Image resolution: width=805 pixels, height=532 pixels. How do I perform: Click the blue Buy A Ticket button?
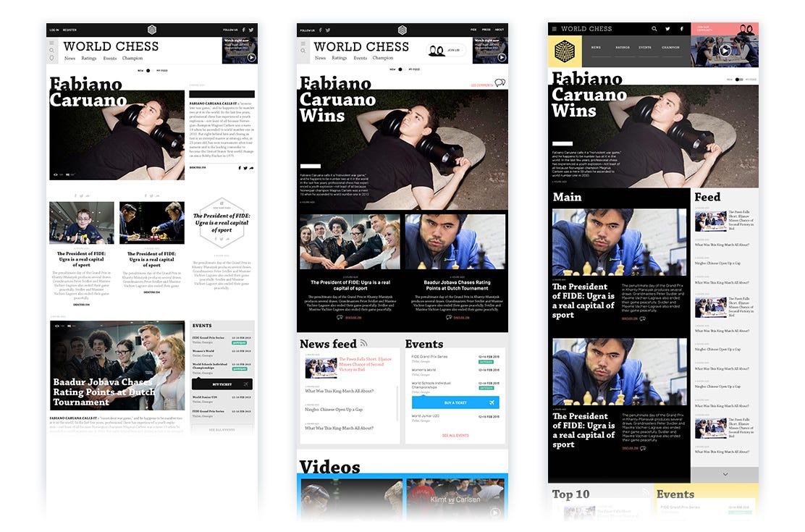pyautogui.click(x=455, y=402)
